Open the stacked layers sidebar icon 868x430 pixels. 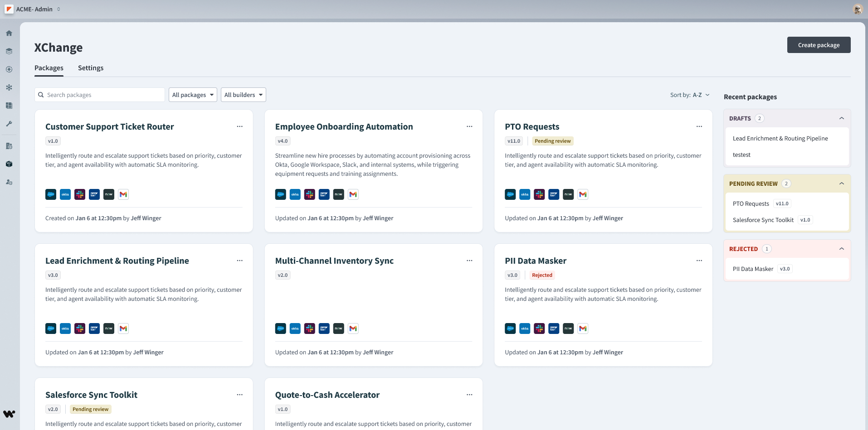point(9,51)
